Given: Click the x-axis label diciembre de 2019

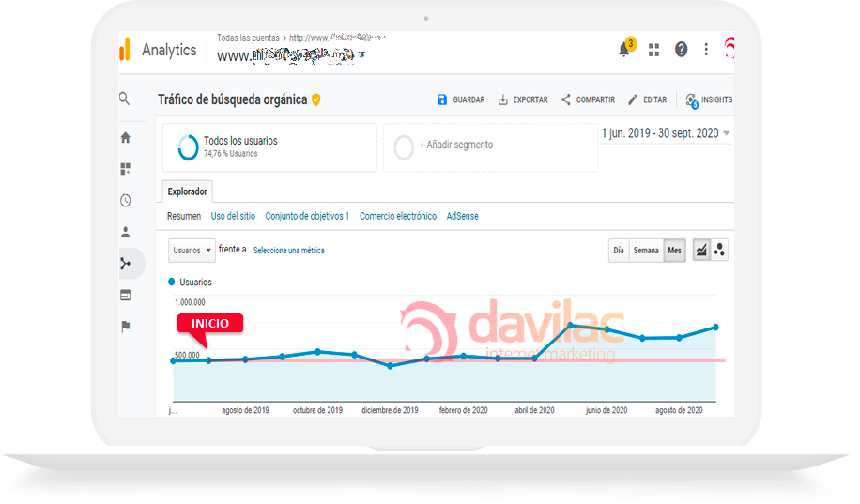Looking at the screenshot, I should point(390,410).
